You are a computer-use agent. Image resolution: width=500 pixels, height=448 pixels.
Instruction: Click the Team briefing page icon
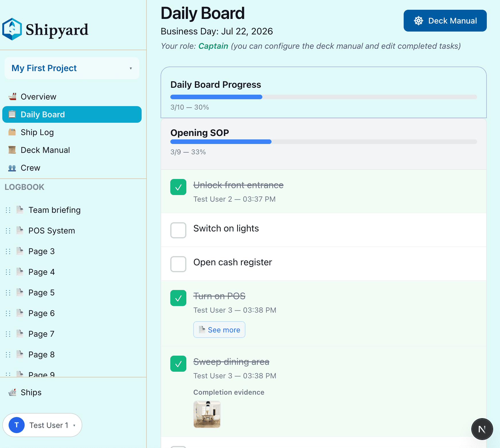pyautogui.click(x=20, y=210)
